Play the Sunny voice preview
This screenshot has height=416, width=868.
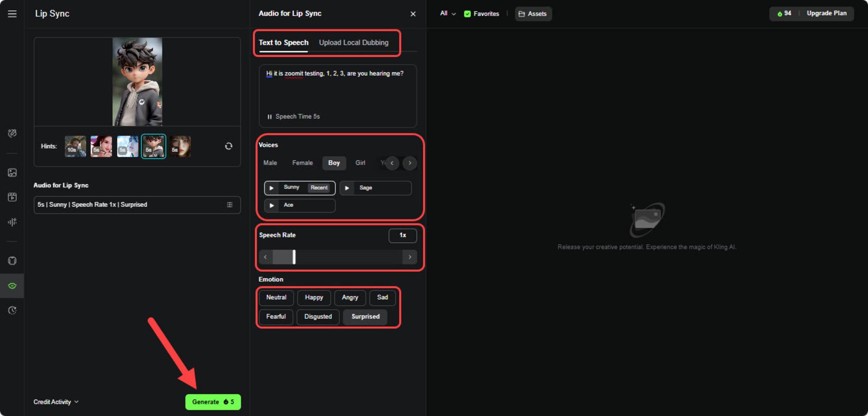[272, 188]
